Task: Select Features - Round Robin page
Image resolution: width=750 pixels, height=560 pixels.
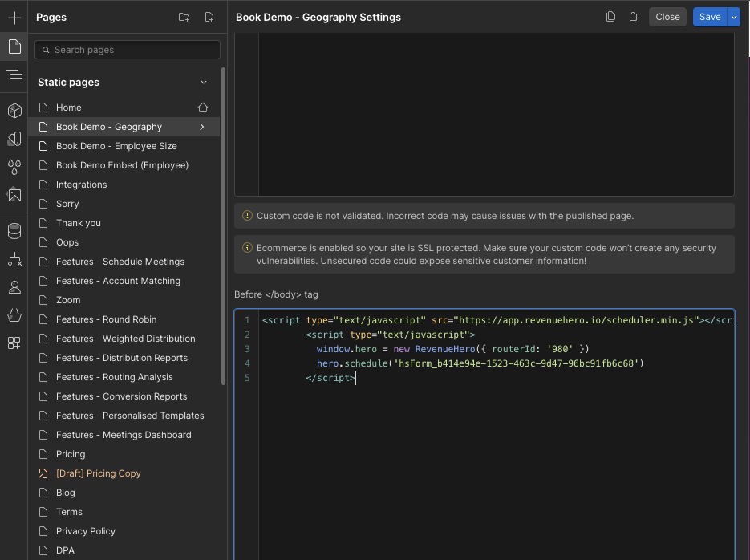Action: tap(124, 319)
